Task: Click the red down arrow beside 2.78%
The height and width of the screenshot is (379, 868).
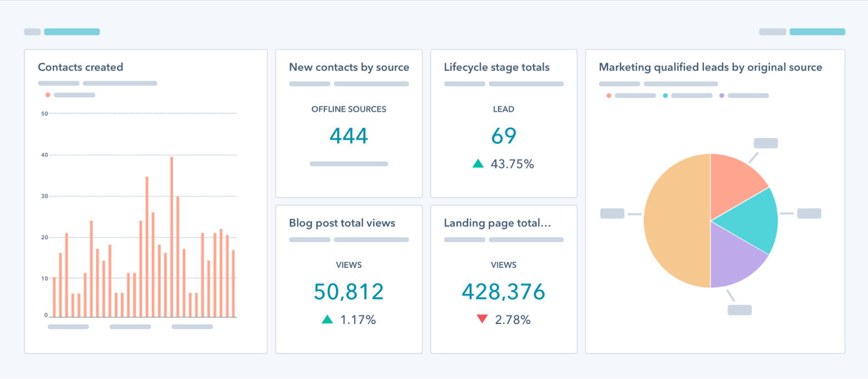Action: coord(483,320)
